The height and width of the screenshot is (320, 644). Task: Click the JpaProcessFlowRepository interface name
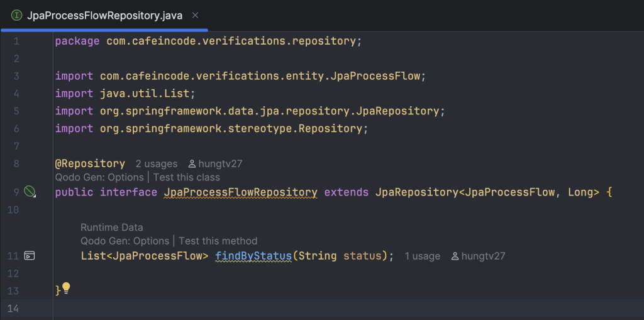pyautogui.click(x=240, y=192)
